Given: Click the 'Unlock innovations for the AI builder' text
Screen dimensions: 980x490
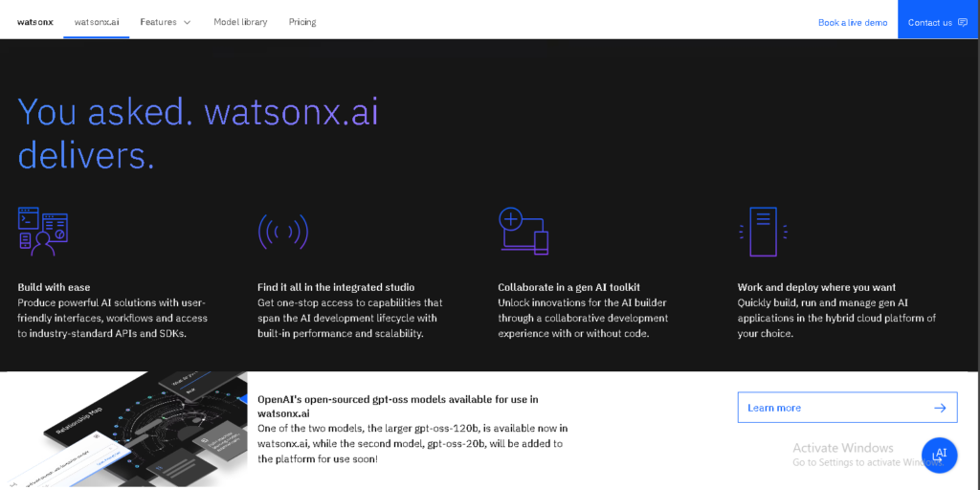Looking at the screenshot, I should click(583, 318).
